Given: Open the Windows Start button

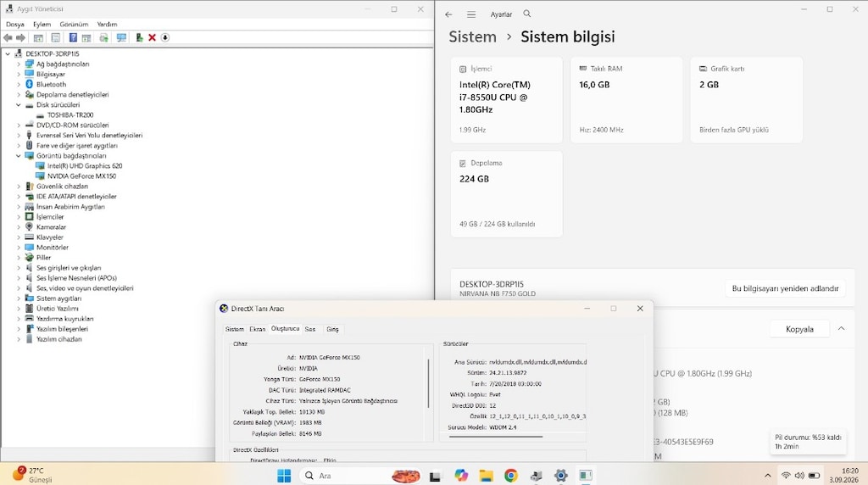Looking at the screenshot, I should coord(284,475).
